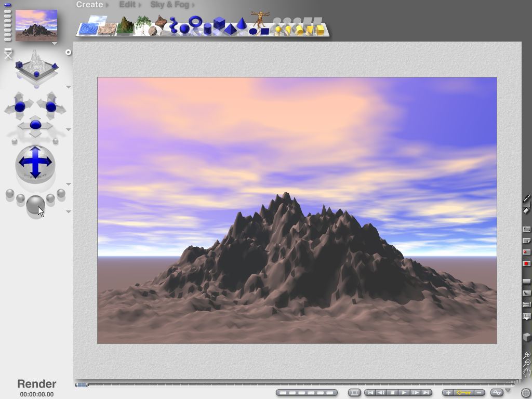The image size is (532, 399).
Task: Expand the trackball options triangle
Action: pos(69,184)
